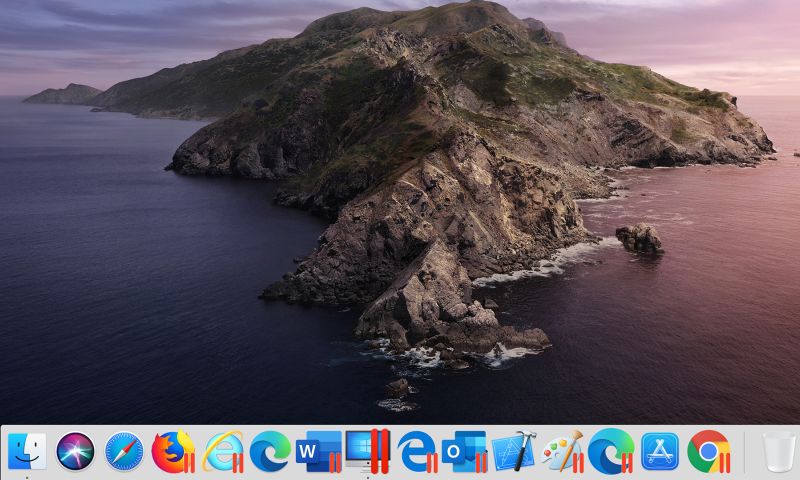800x480 pixels.
Task: Open Safari compass icon in Dock
Action: click(124, 451)
